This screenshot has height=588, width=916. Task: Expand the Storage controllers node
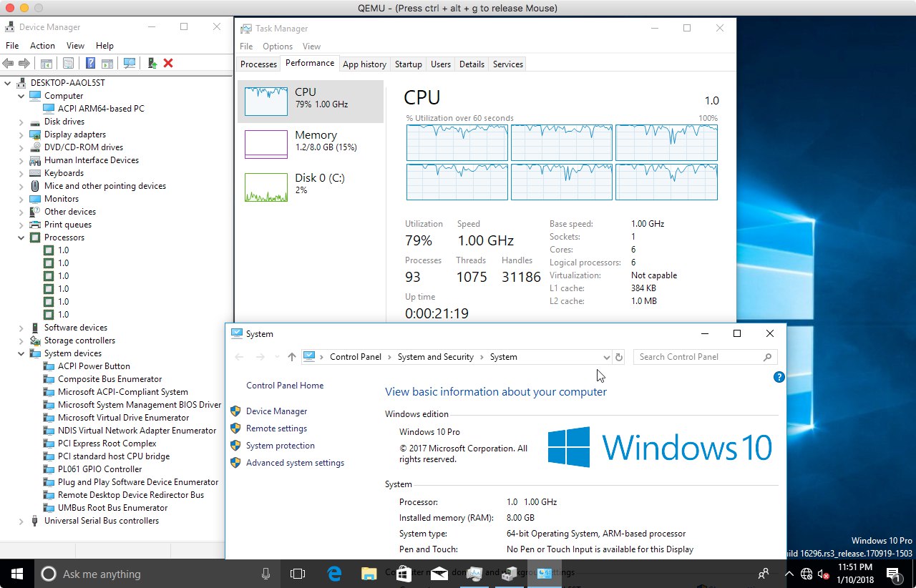(21, 340)
